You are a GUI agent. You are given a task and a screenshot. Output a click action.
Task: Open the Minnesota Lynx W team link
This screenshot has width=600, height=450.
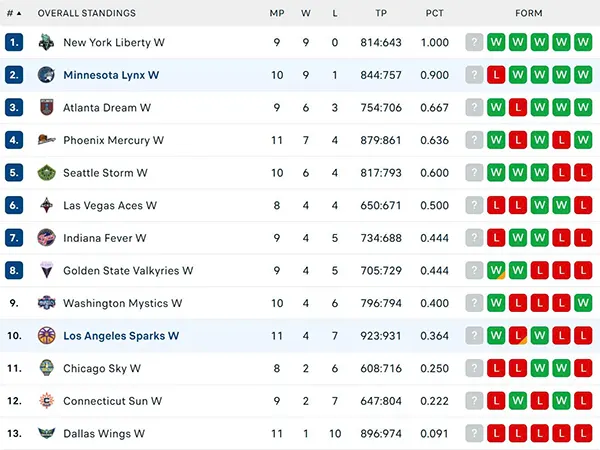coord(111,75)
